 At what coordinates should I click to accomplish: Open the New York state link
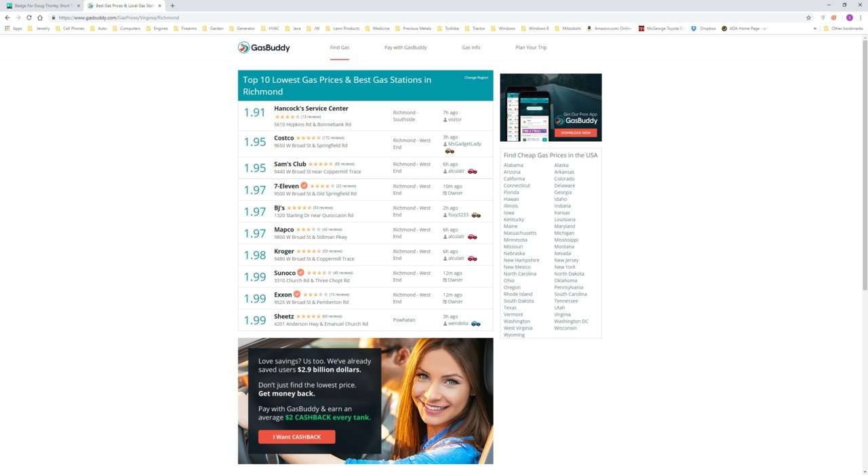click(x=564, y=267)
